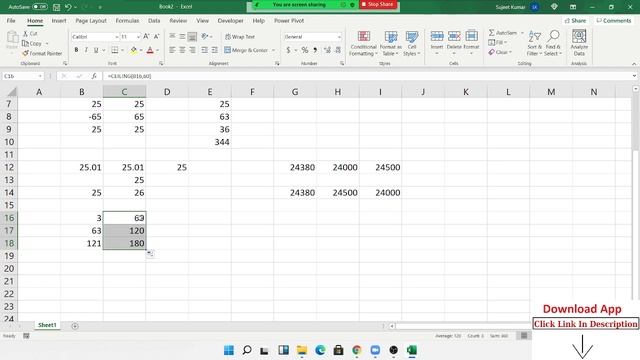Open Sort & Filter
Screen dimensions: 640x360
(534, 43)
